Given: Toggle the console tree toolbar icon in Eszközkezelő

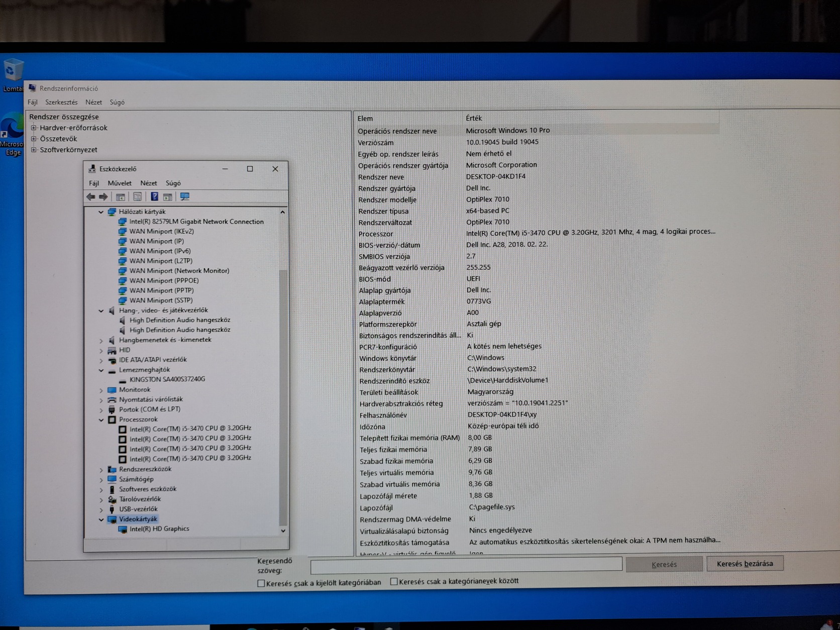Looking at the screenshot, I should click(121, 197).
